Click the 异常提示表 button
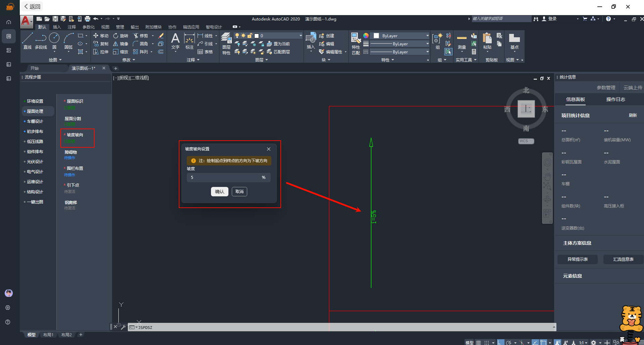Viewport: 644px width, 345px height. click(577, 259)
